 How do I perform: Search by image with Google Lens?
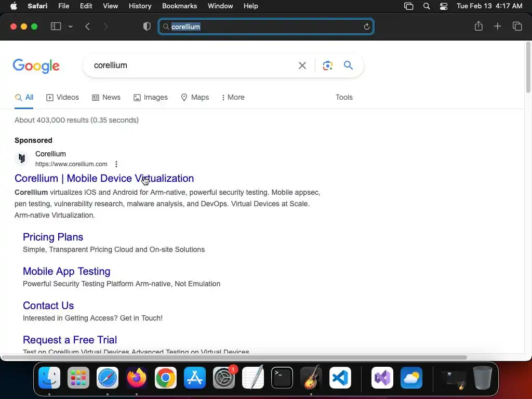click(327, 65)
